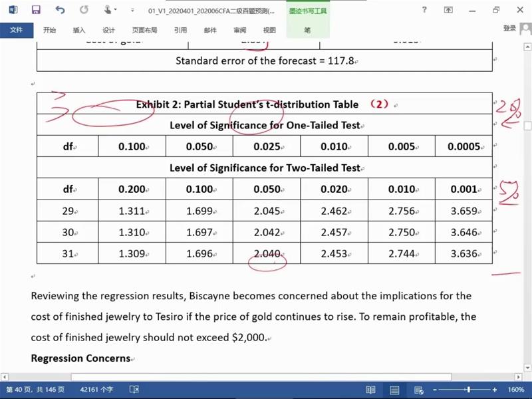Click the horizontal scrollbar thumb
Image resolution: width=532 pixels, height=399 pixels.
261,377
